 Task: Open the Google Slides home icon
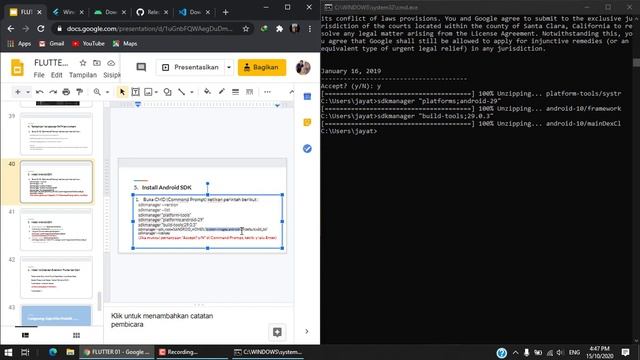point(17,68)
